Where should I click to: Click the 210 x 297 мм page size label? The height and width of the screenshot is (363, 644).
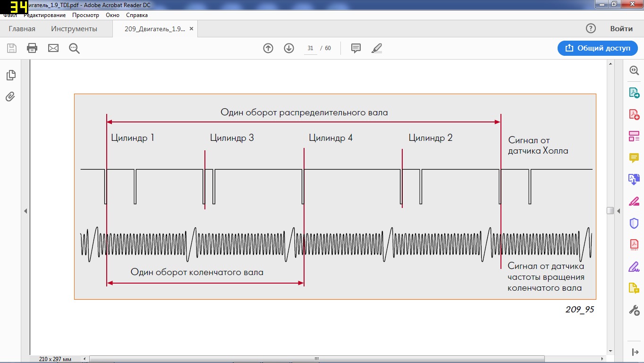pyautogui.click(x=55, y=359)
